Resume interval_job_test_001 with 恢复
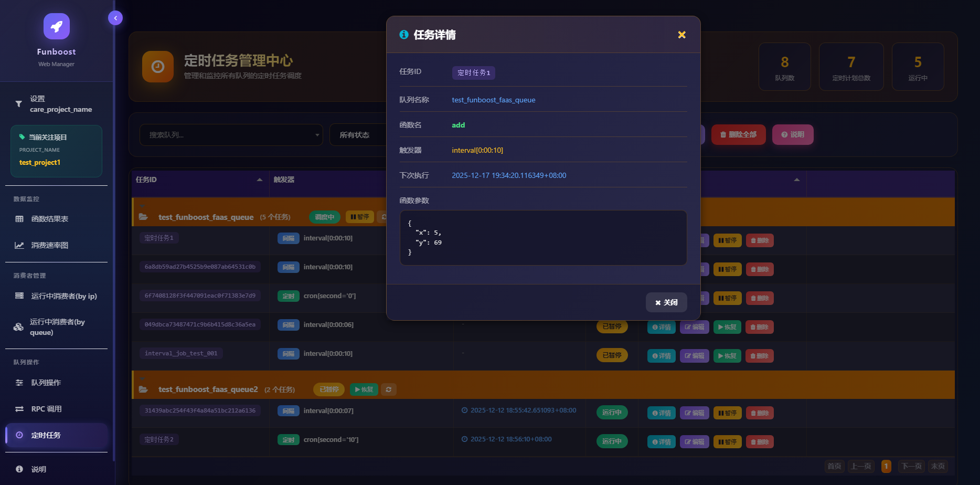980x485 pixels. pyautogui.click(x=727, y=356)
